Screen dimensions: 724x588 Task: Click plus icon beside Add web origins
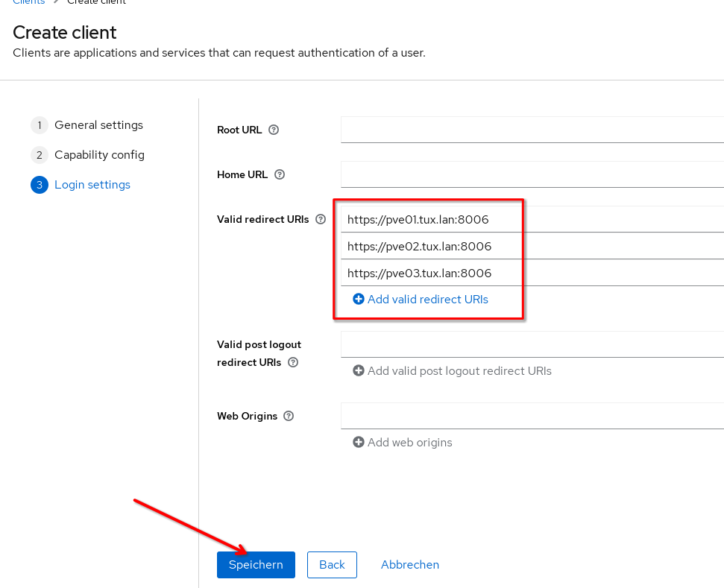359,442
